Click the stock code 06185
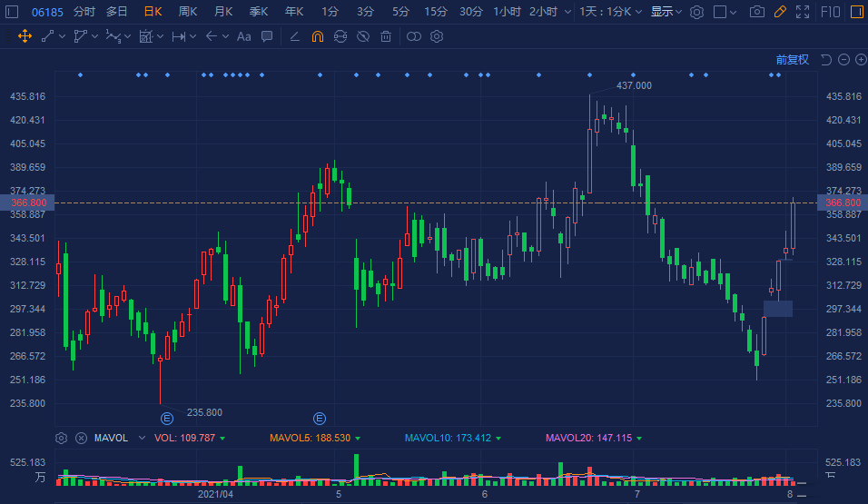Screen dimensions: 868x504 pos(47,12)
